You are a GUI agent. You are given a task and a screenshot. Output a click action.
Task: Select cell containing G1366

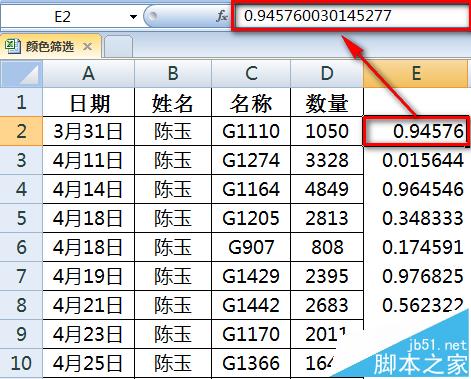[251, 363]
